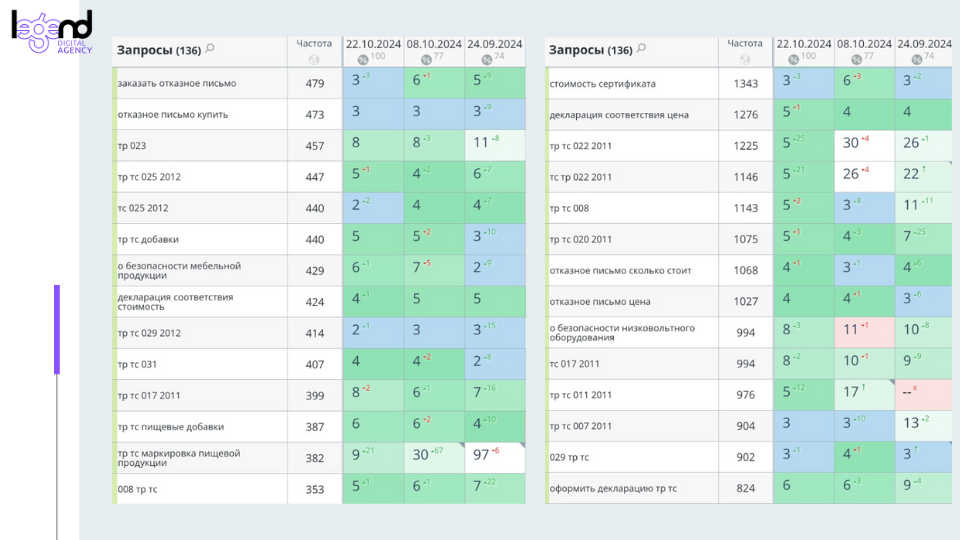Click the Legend Digital Agency logo
Viewport: 960px width, 540px height.
[52, 32]
